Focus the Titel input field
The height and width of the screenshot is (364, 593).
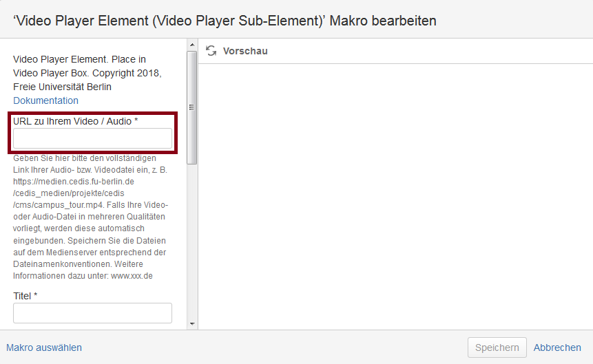(x=93, y=313)
